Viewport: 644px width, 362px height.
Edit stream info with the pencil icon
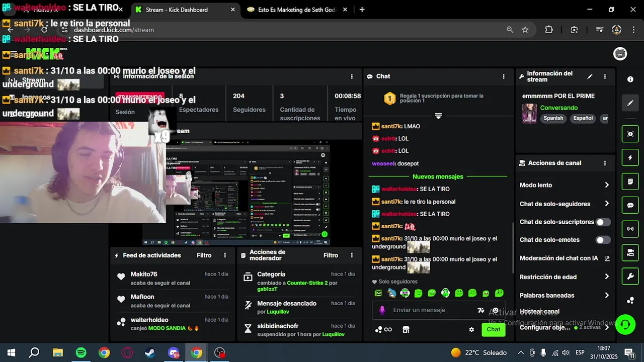[x=590, y=76]
